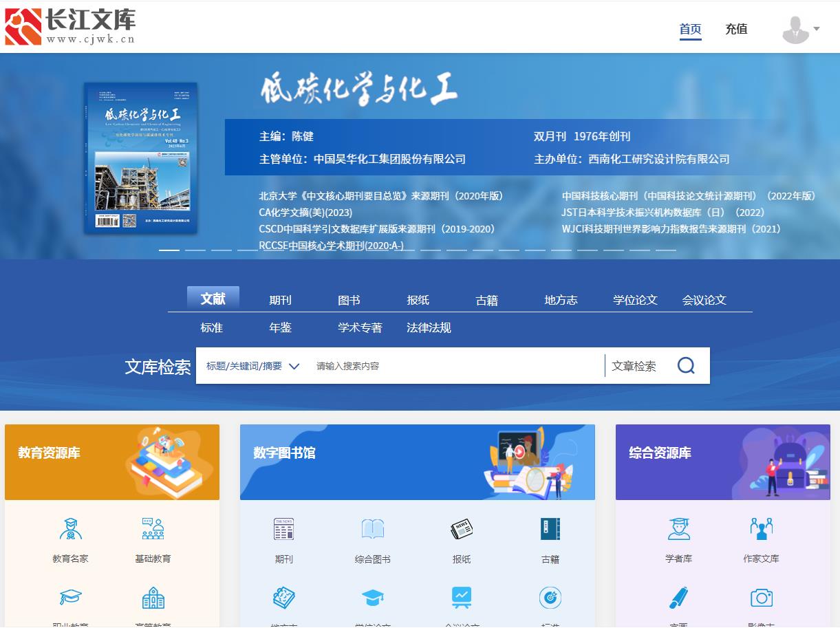Viewport: 840px width, 628px height.
Task: Open the 教育资源库 orange header card
Action: tap(112, 462)
